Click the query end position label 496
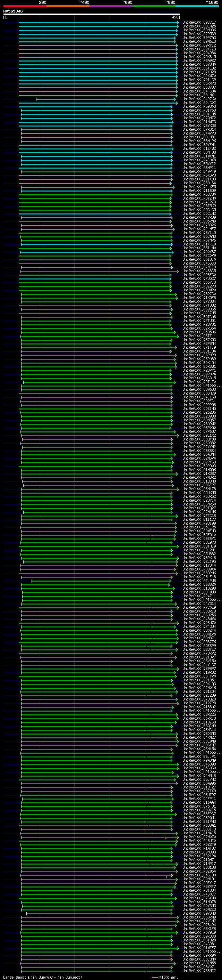222x980 pixels. pos(175,17)
